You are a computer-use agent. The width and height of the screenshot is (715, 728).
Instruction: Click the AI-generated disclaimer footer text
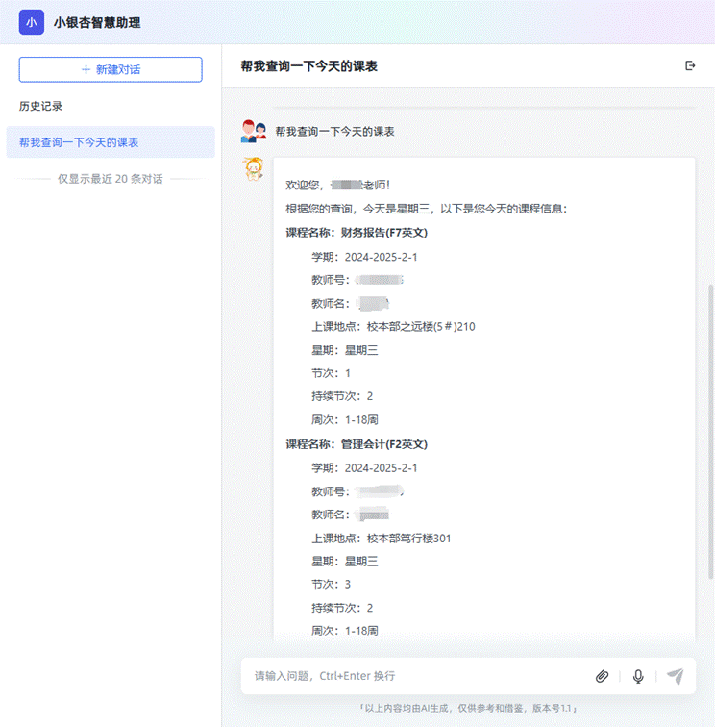click(x=468, y=708)
